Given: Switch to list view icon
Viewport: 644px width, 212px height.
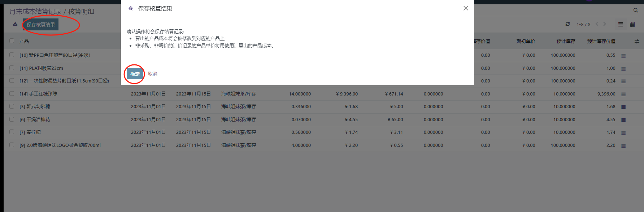Looking at the screenshot, I should 621,25.
